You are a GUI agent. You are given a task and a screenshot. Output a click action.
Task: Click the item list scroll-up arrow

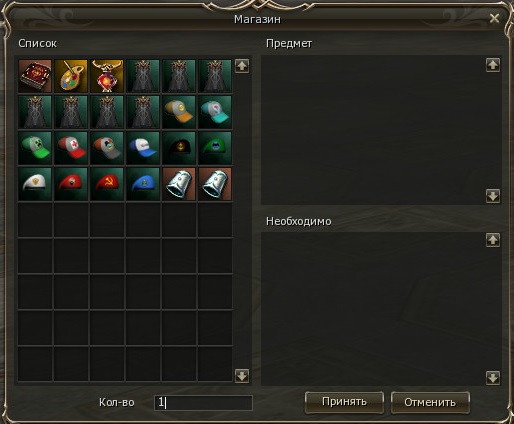(242, 66)
